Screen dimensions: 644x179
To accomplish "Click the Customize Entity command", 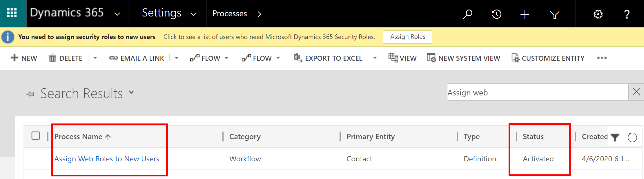I will tap(548, 58).
